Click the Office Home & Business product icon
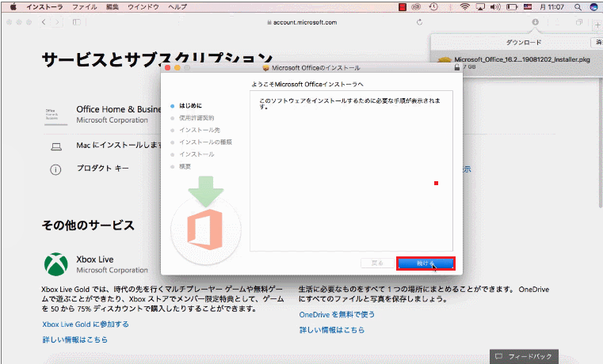Screen dimensions: 603x364 tap(55, 116)
